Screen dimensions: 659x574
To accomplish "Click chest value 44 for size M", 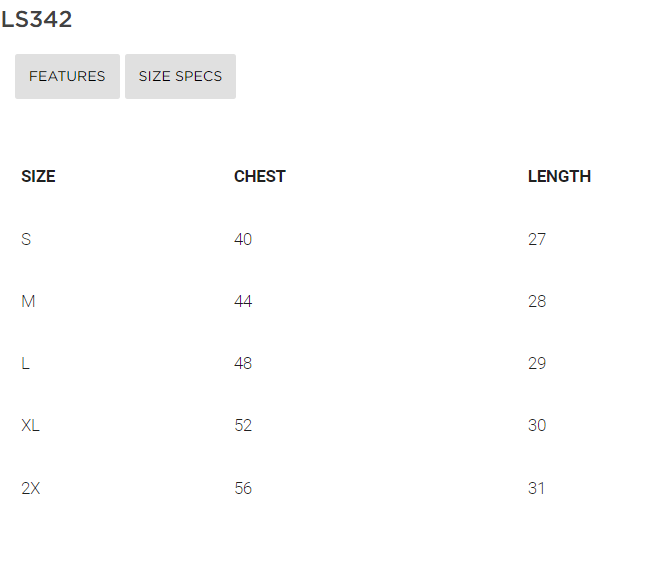I will 243,301.
